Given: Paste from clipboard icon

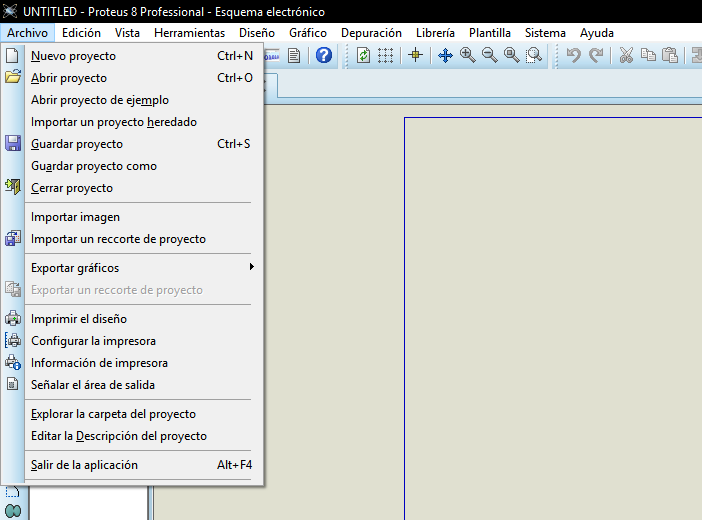Looking at the screenshot, I should tap(670, 55).
